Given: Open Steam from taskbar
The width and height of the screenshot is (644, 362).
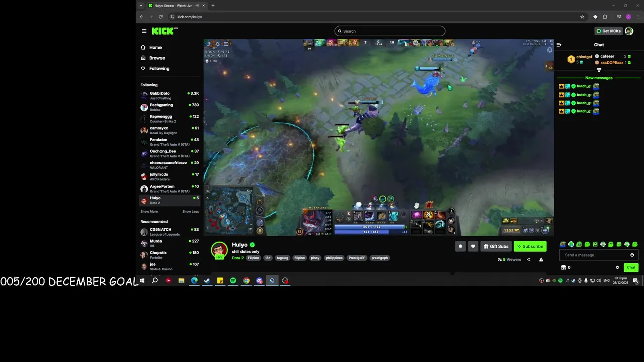Looking at the screenshot, I should pyautogui.click(x=207, y=281).
